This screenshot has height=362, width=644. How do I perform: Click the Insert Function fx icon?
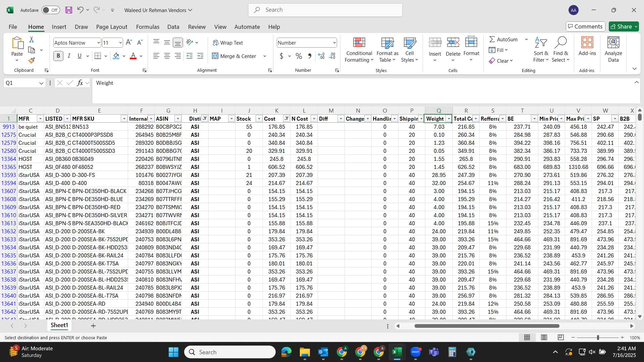click(80, 83)
